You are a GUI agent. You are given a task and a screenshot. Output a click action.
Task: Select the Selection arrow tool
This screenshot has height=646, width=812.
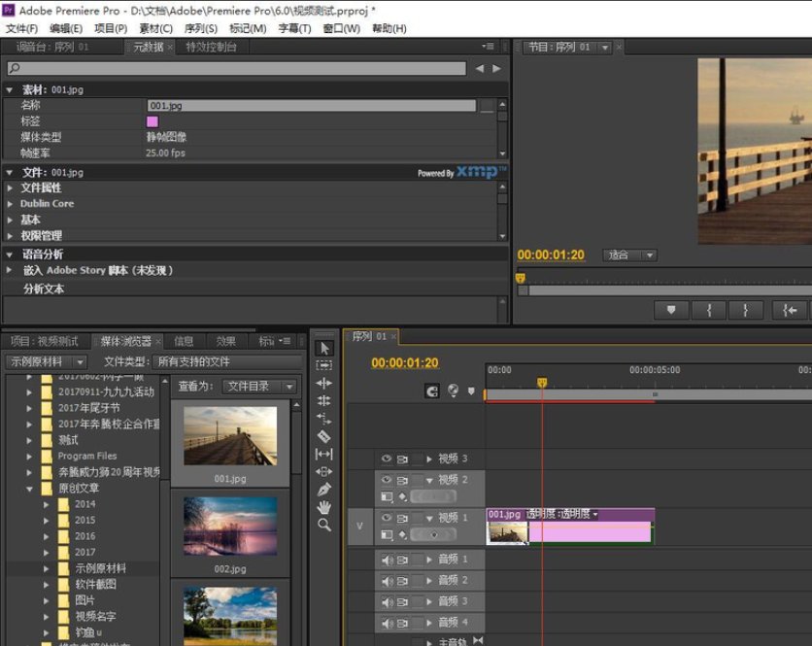coord(324,348)
